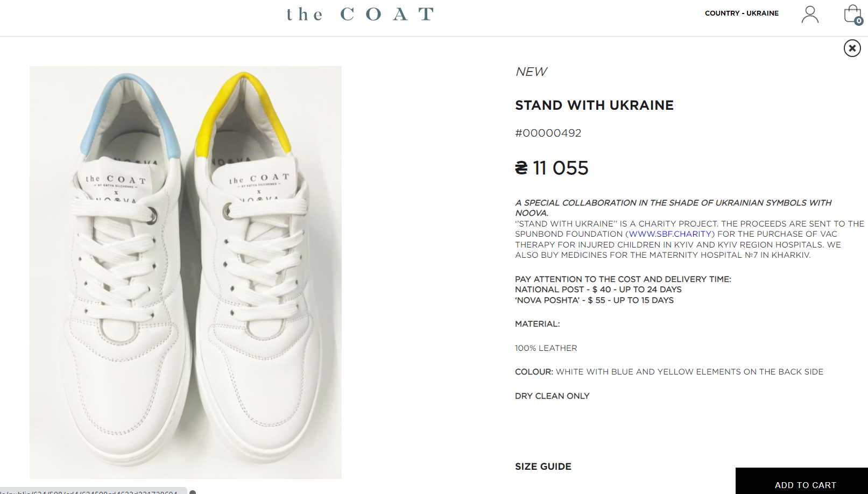Open the SIZE GUIDE

(x=543, y=467)
